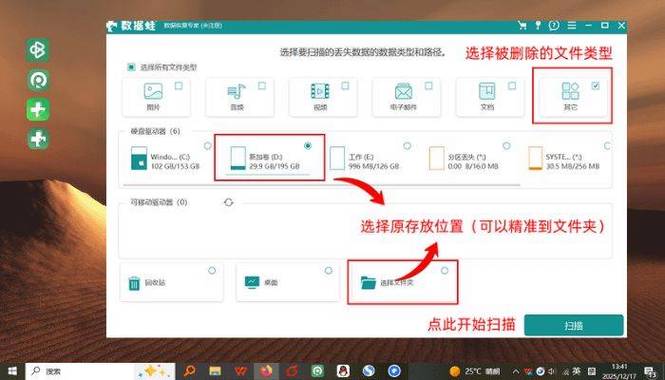Image resolution: width=665 pixels, height=380 pixels.
Task: Click the 102 GB/153 GB drive size text
Action: pos(175,166)
